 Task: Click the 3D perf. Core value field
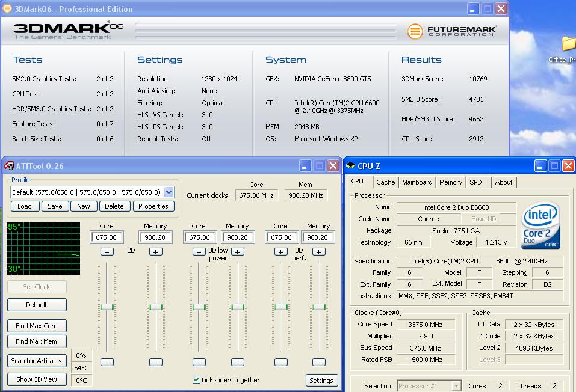tap(282, 237)
